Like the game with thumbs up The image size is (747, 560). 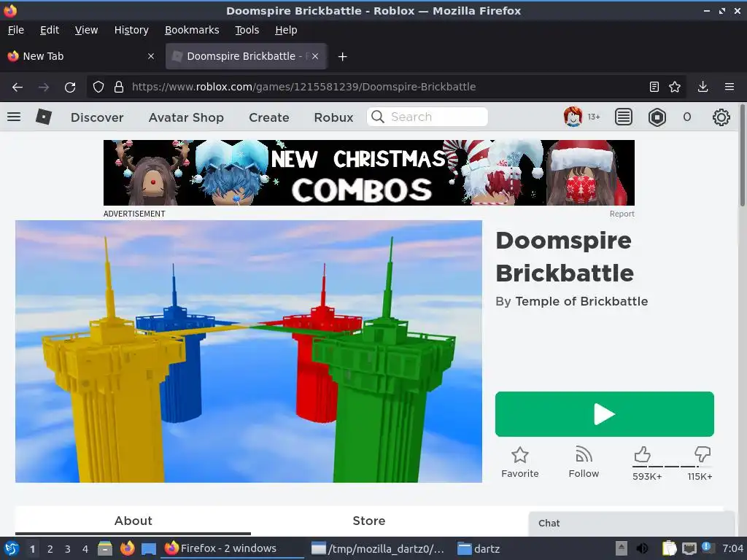pos(642,454)
